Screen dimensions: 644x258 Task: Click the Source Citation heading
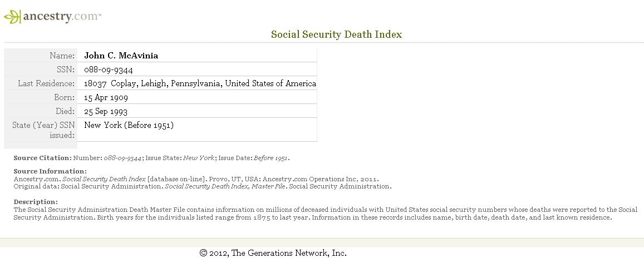click(42, 158)
